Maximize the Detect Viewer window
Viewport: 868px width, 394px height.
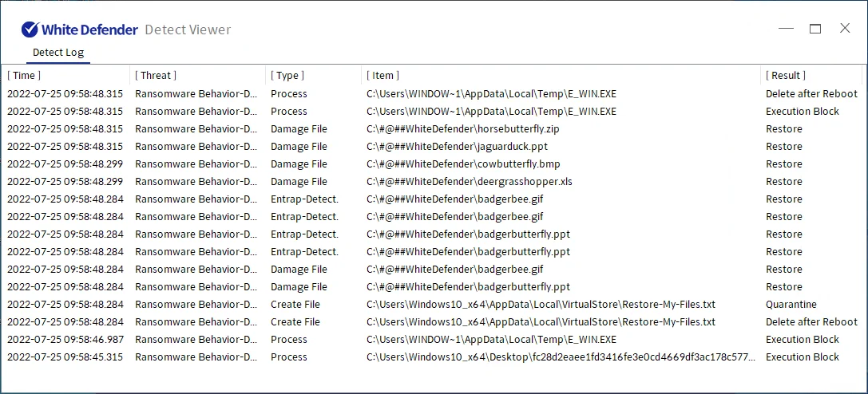tap(815, 29)
